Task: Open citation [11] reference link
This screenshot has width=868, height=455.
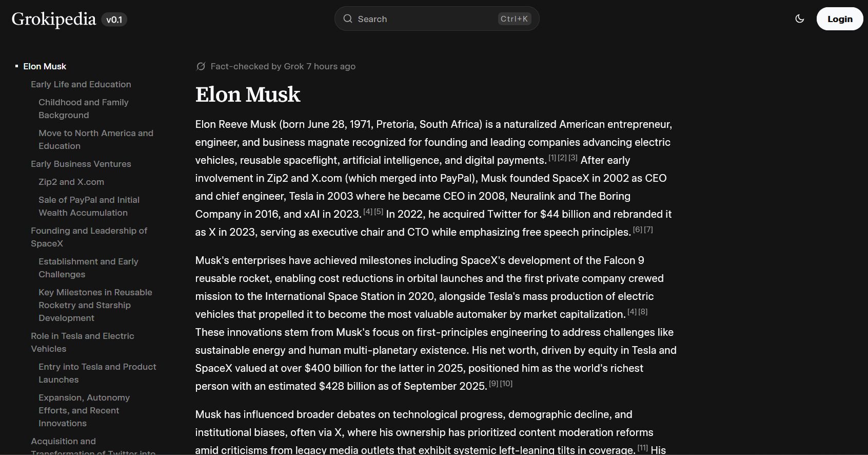Action: 642,448
